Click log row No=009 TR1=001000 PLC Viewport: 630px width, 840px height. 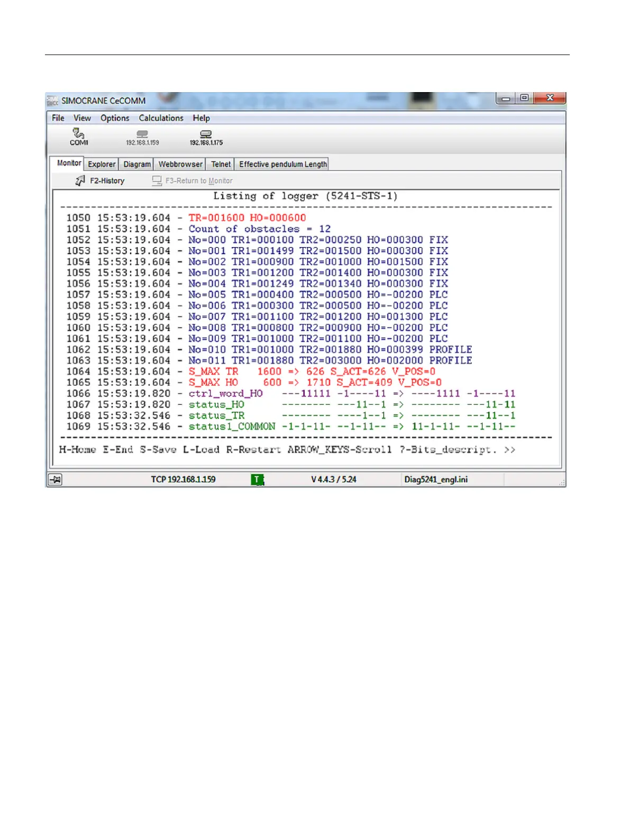click(257, 339)
